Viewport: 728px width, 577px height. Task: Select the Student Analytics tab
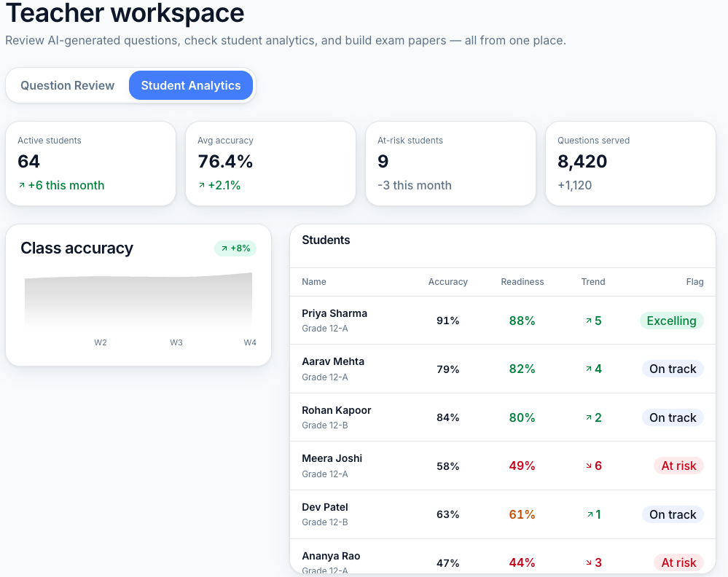point(191,85)
